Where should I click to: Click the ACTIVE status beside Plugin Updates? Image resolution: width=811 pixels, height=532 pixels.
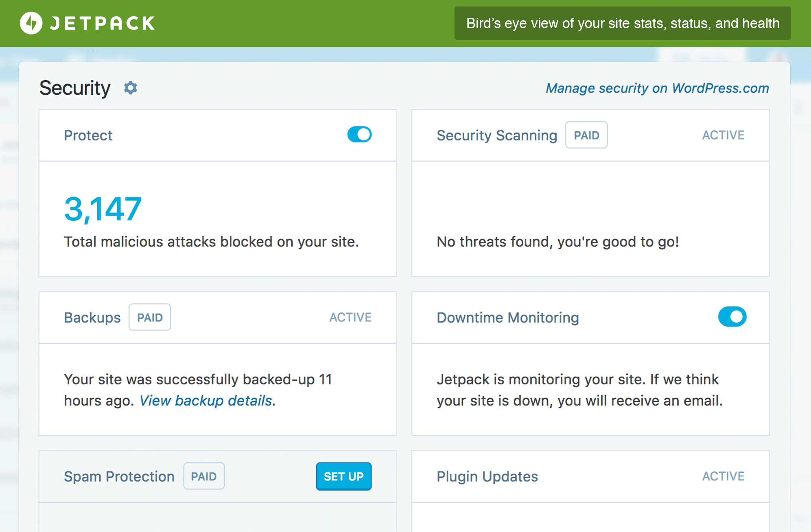tap(723, 476)
